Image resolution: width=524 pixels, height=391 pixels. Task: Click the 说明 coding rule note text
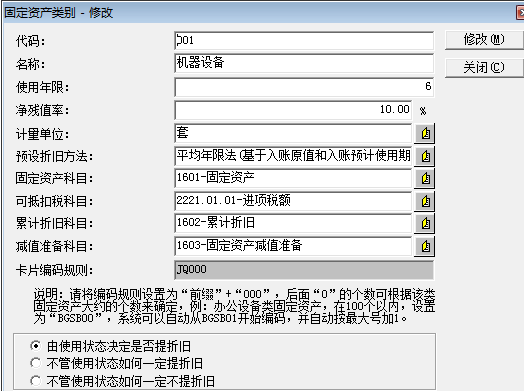(234, 306)
